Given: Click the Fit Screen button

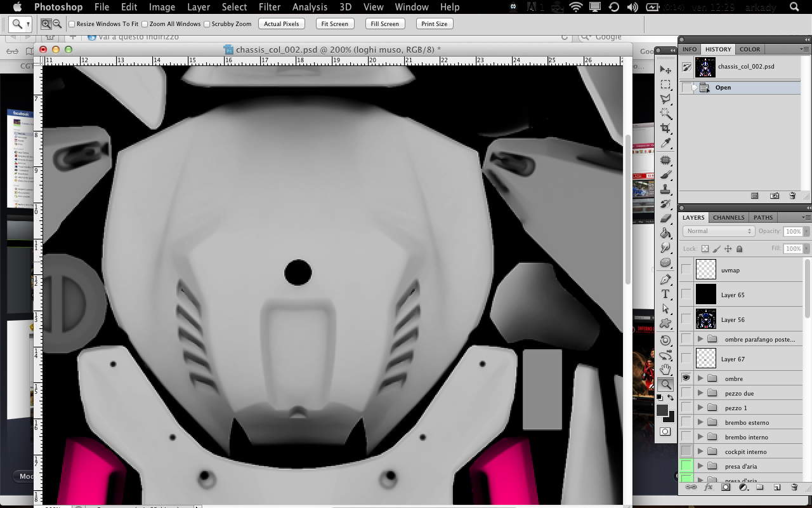Looking at the screenshot, I should 334,23.
